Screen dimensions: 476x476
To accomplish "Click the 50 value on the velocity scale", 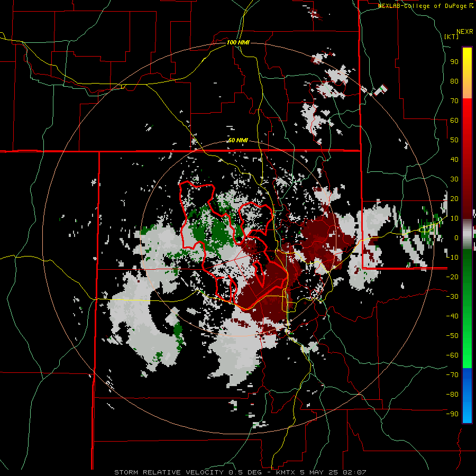I will point(454,140).
